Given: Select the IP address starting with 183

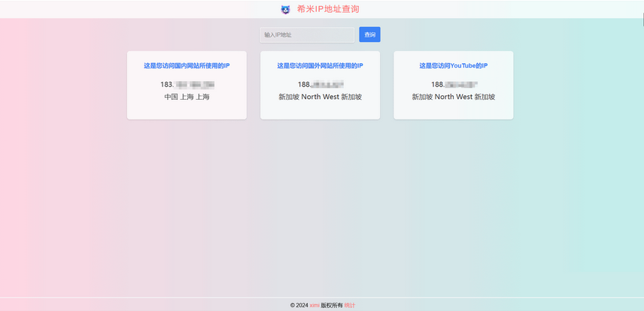Looking at the screenshot, I should click(x=187, y=85).
